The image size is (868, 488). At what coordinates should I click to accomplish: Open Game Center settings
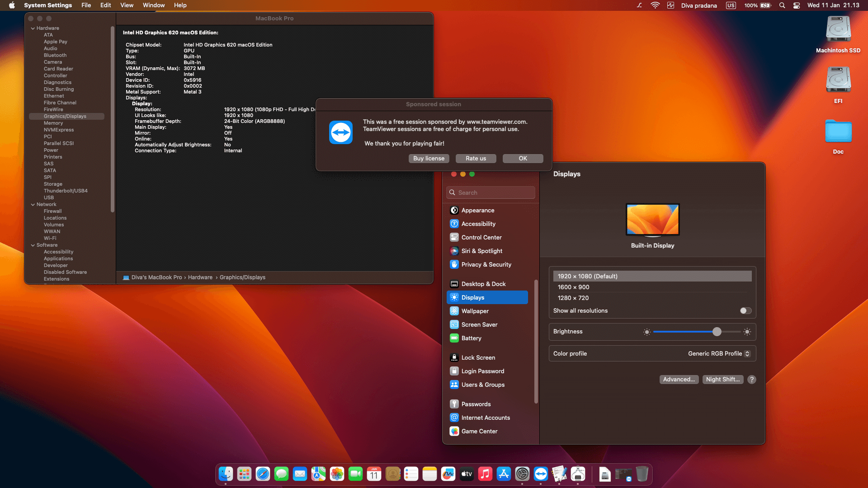[479, 431]
